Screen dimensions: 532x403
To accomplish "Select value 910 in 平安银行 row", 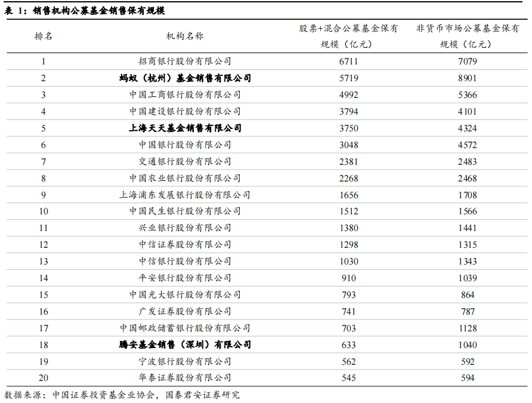I will [x=348, y=278].
